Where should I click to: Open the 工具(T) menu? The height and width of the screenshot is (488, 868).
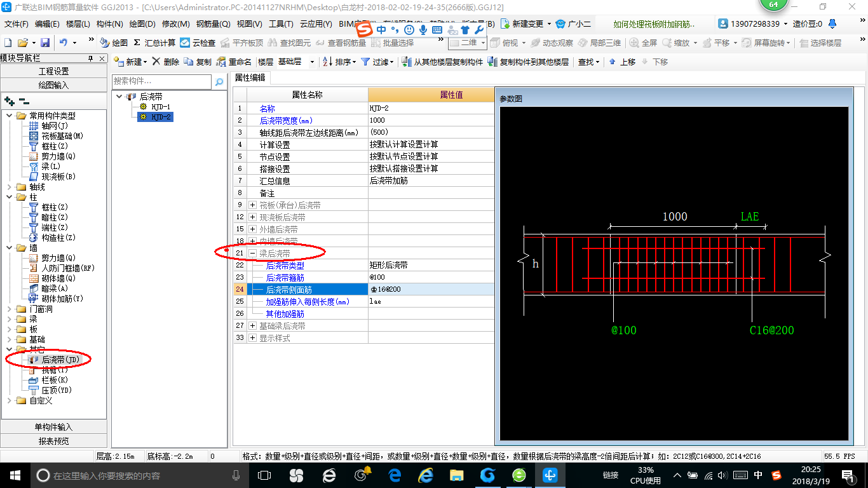tap(281, 24)
